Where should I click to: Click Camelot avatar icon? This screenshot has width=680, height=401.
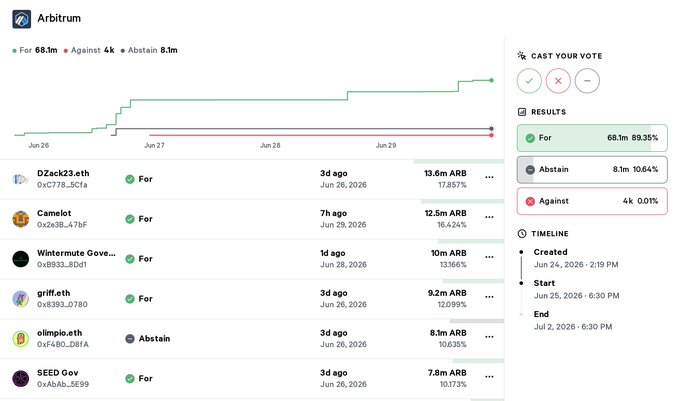tap(20, 219)
